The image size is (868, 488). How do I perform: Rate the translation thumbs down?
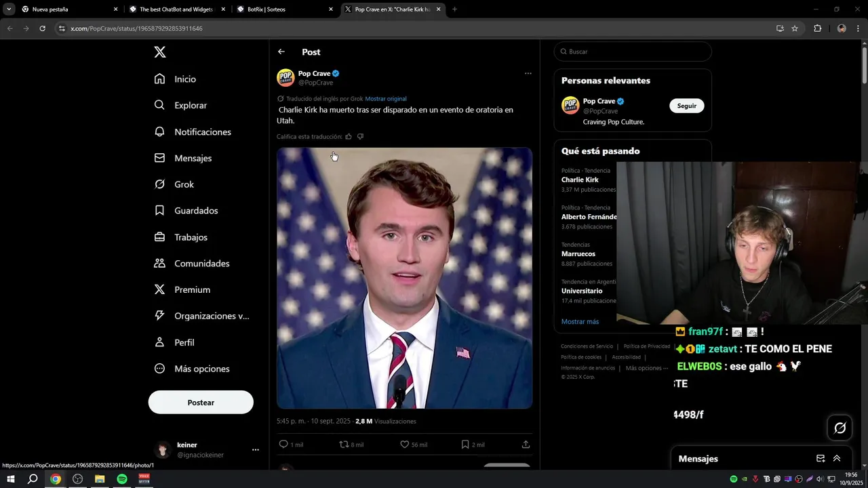[360, 136]
